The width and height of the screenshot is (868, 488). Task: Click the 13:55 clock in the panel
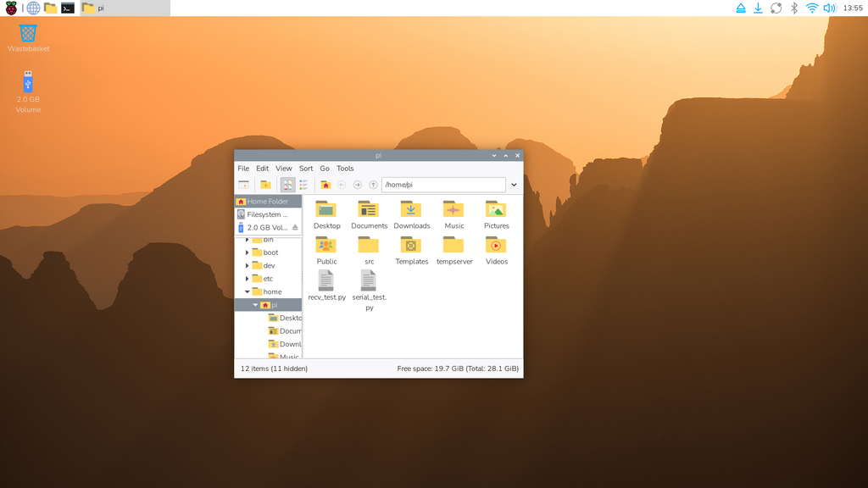pos(853,8)
